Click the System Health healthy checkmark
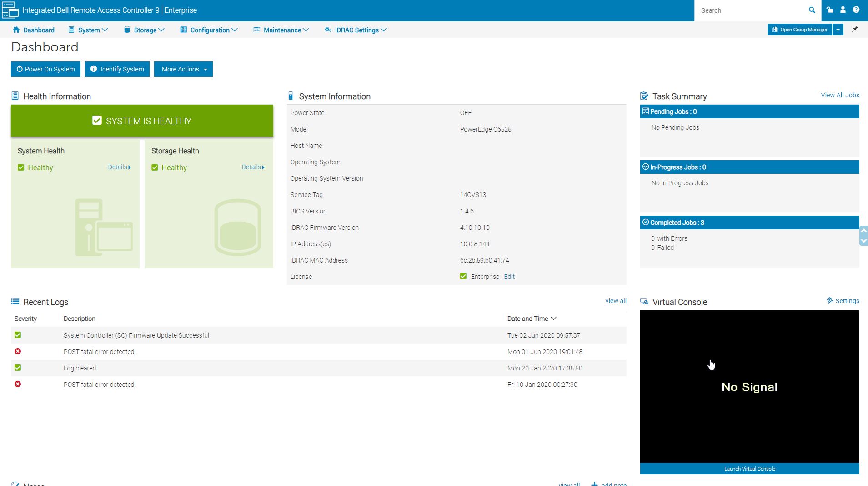Screen dimensions: 868x486 (x=21, y=167)
